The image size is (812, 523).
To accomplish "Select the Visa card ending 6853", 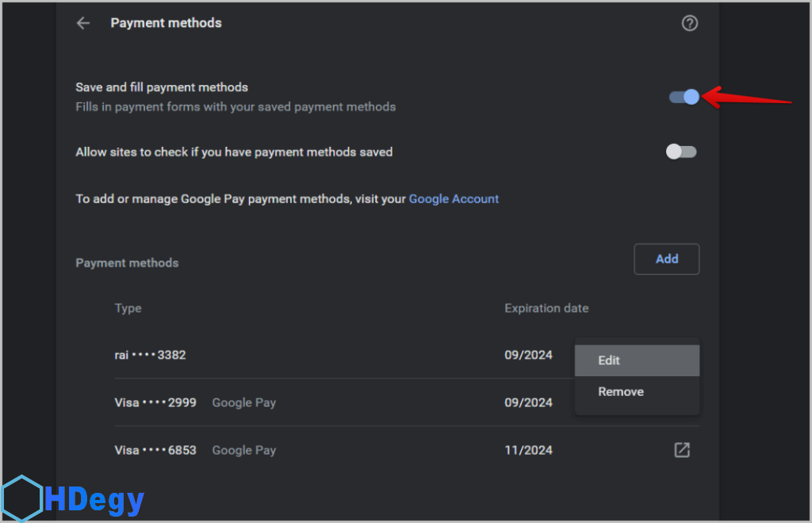I will pyautogui.click(x=155, y=450).
